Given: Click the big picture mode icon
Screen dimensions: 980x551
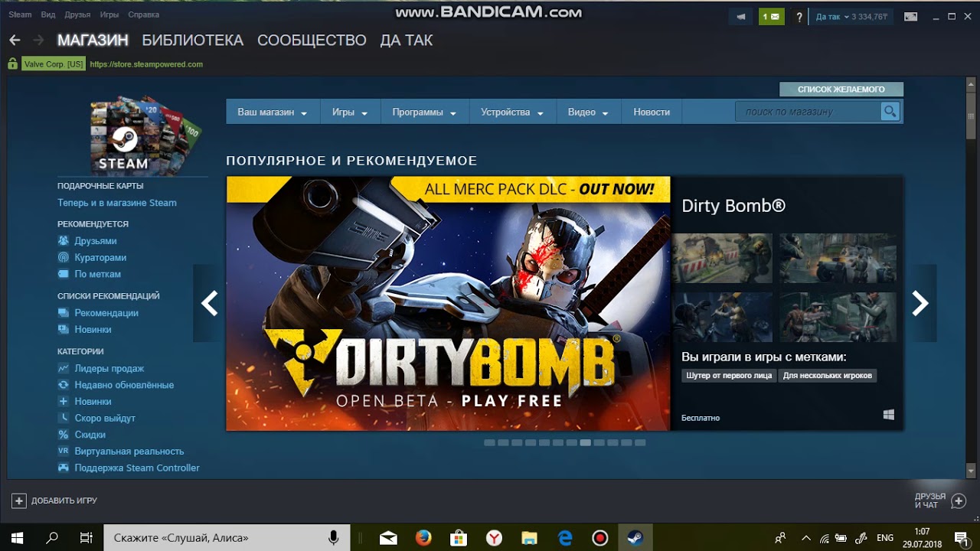Looking at the screenshot, I should pos(910,16).
